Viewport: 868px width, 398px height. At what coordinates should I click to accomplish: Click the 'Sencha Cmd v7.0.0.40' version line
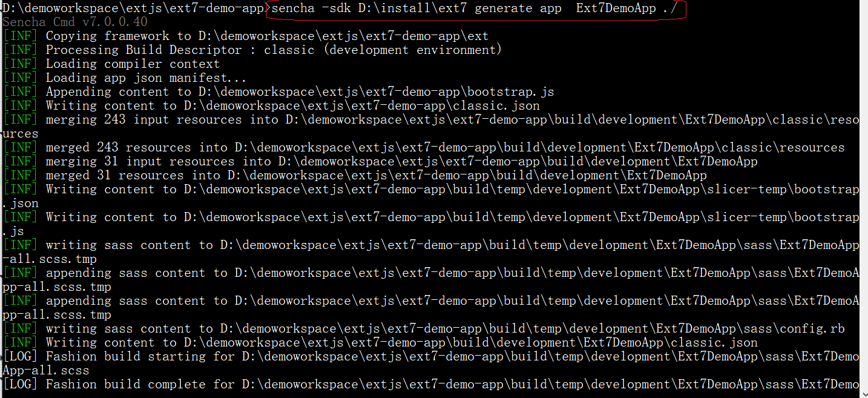pos(75,22)
